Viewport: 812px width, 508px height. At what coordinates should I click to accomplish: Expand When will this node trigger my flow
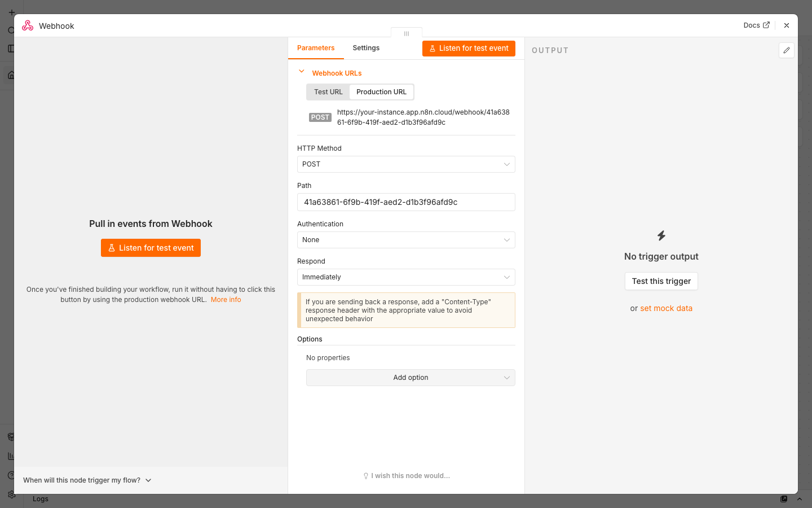87,480
